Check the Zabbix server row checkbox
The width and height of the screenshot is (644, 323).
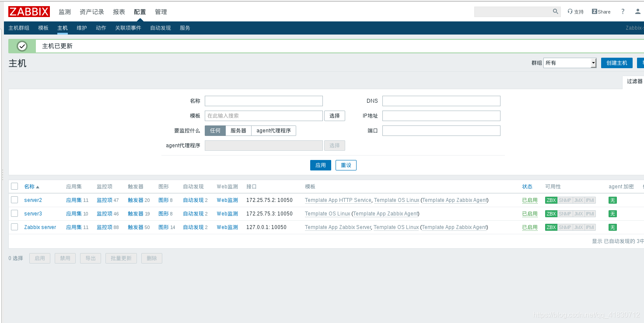14,227
